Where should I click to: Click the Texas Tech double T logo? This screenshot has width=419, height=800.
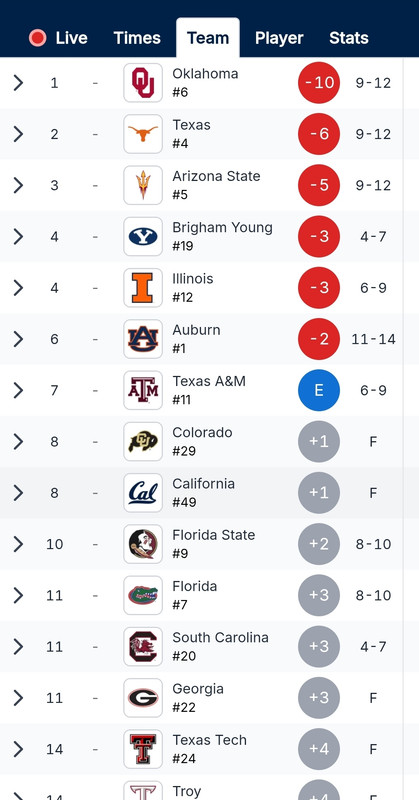point(143,749)
